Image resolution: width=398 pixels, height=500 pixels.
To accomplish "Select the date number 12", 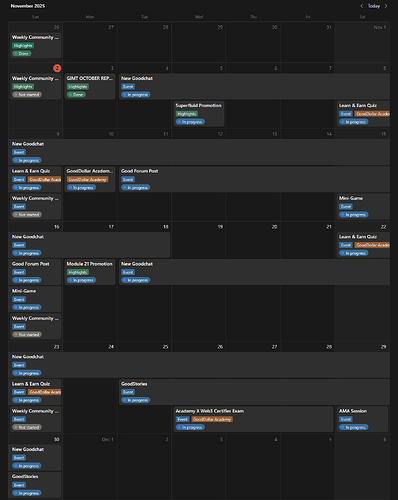I will (x=220, y=134).
